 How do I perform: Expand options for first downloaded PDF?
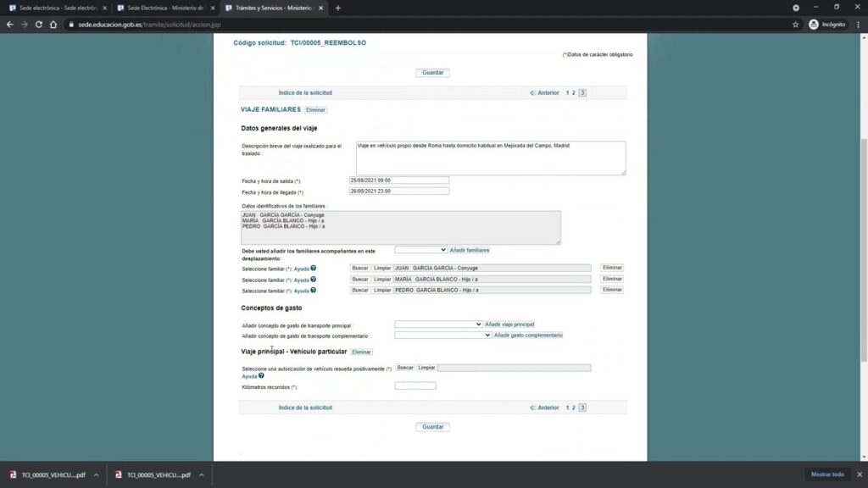point(96,475)
